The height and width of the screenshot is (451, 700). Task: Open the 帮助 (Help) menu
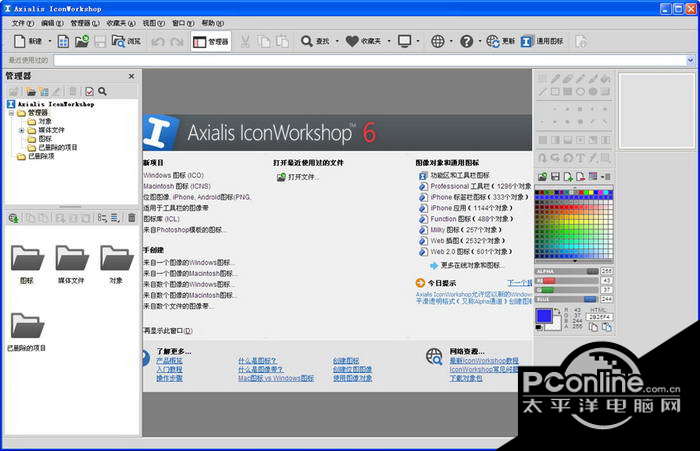tap(212, 23)
